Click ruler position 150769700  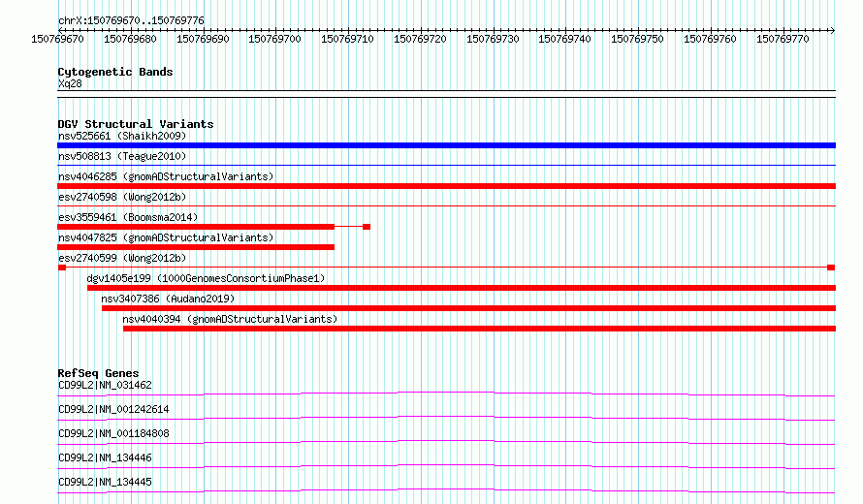[274, 39]
